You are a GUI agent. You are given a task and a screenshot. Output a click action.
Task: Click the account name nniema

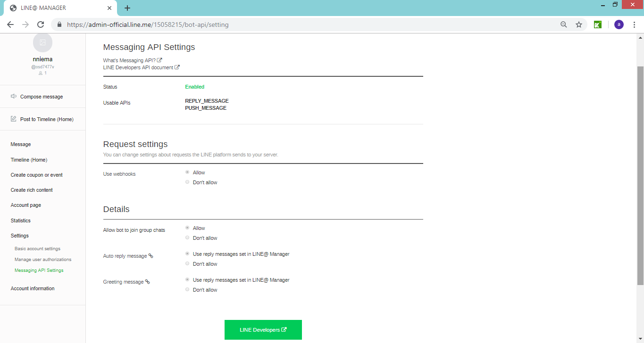[x=42, y=59]
